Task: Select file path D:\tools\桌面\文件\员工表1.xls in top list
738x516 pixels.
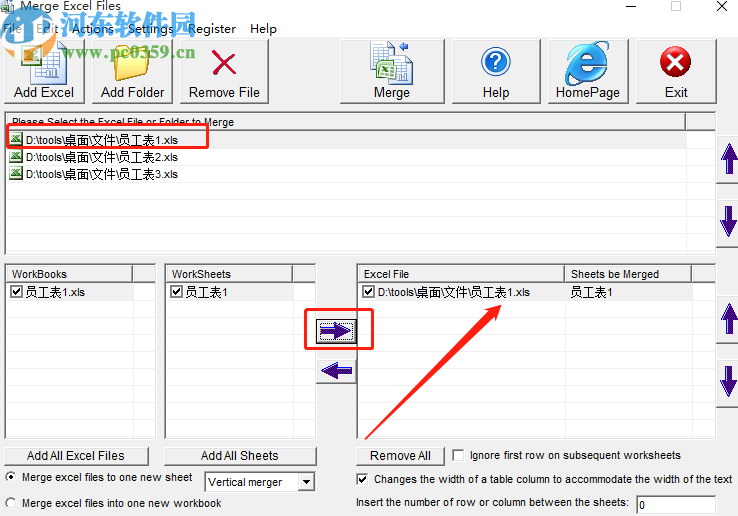Action: [102, 140]
